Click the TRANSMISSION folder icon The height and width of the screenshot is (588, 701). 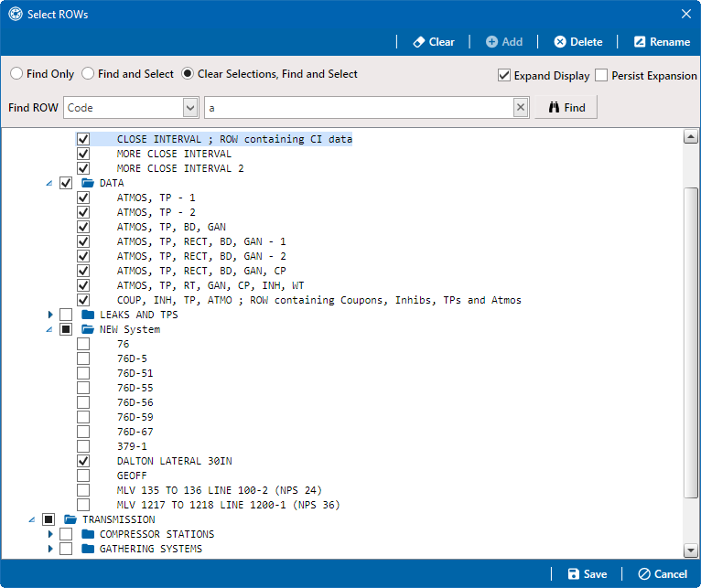(70, 519)
